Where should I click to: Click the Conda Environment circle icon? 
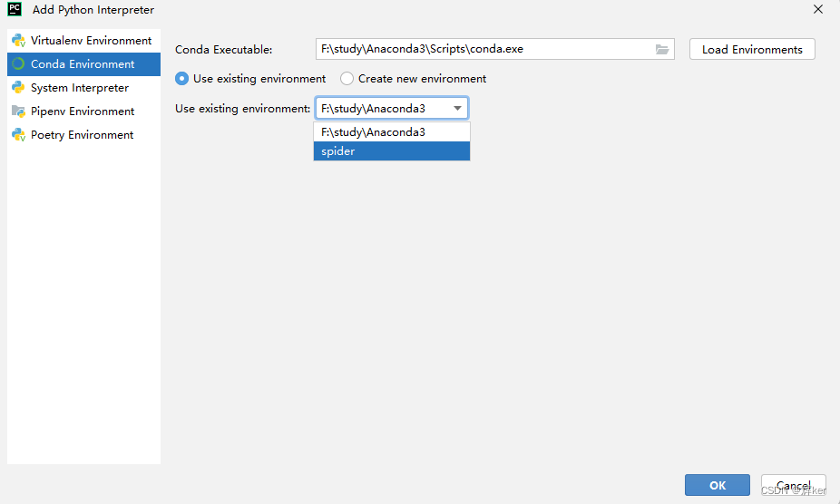18,63
